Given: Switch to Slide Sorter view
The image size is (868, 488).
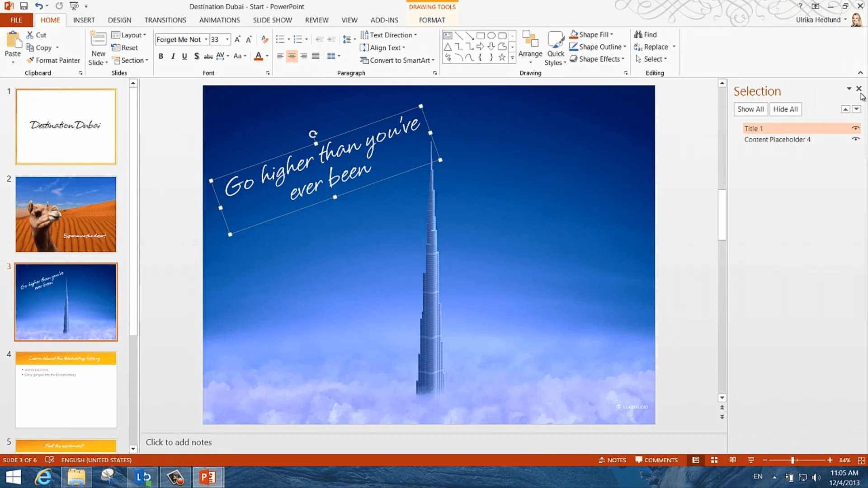Looking at the screenshot, I should (x=714, y=460).
